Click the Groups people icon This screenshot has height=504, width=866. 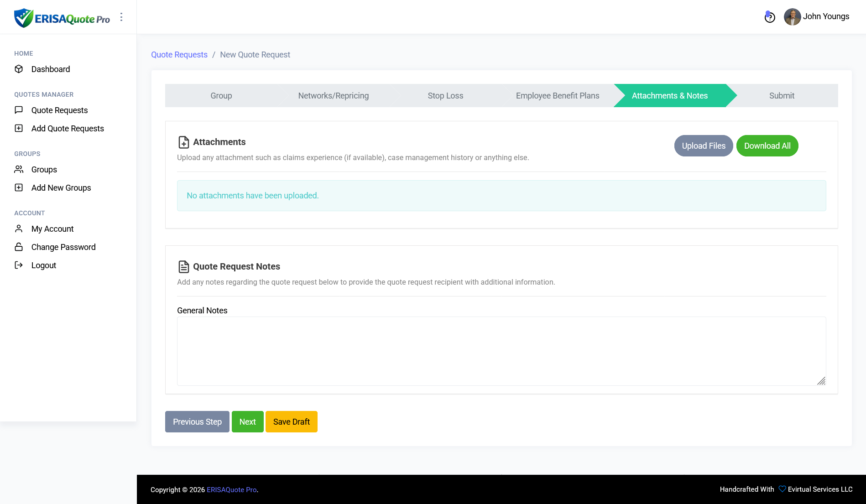(x=19, y=169)
